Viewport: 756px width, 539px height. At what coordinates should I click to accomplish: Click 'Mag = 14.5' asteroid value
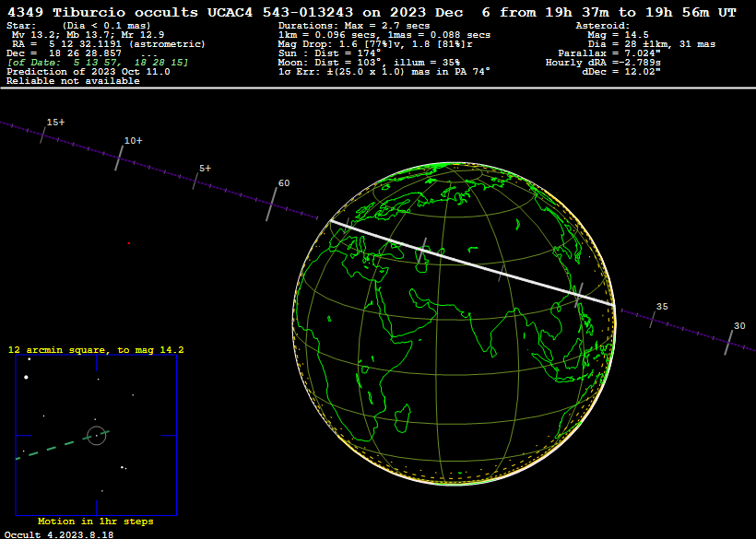[618, 35]
